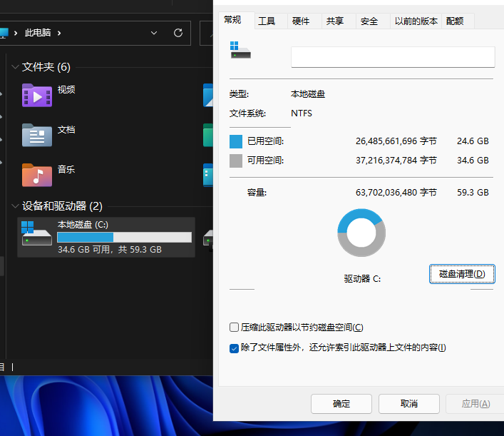Open the chevron after 此电脑 breadcrumb
Viewport: 504px width, 436px height.
(x=59, y=33)
